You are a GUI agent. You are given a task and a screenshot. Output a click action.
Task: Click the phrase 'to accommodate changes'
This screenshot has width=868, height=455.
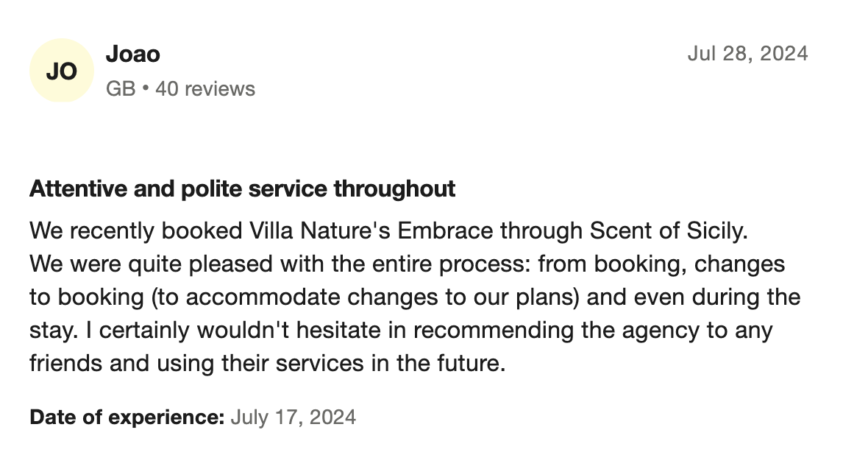259,297
